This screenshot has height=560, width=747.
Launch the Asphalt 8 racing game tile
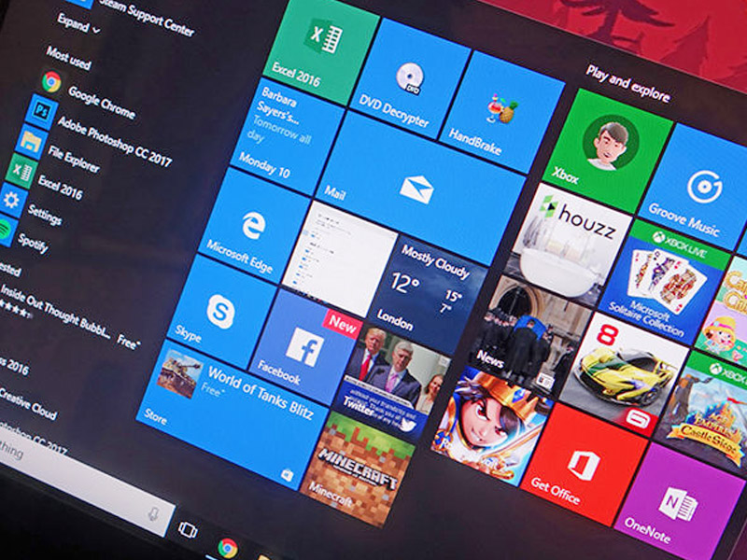(623, 374)
